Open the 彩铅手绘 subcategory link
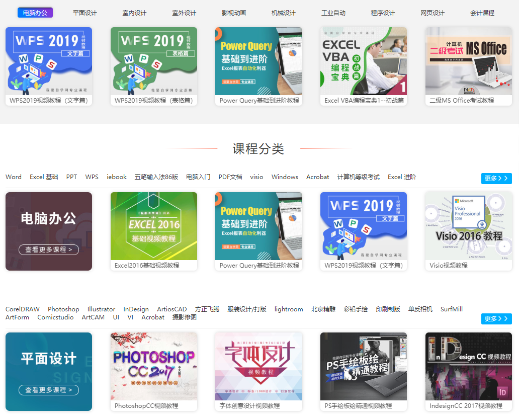 (356, 309)
